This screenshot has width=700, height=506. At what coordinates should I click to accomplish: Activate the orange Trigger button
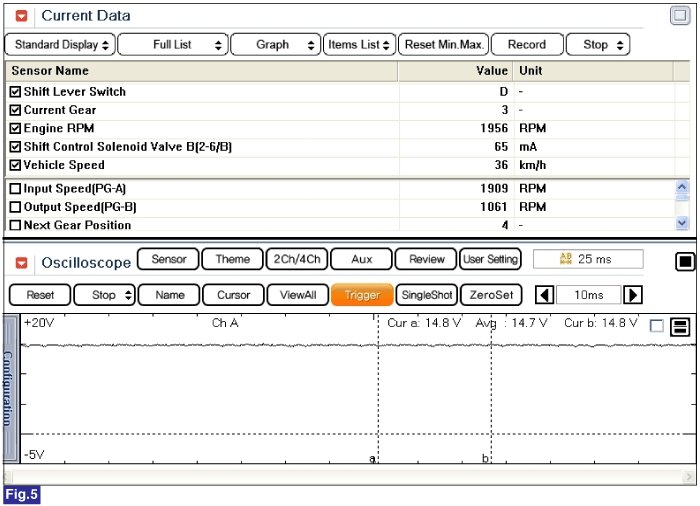pyautogui.click(x=362, y=295)
